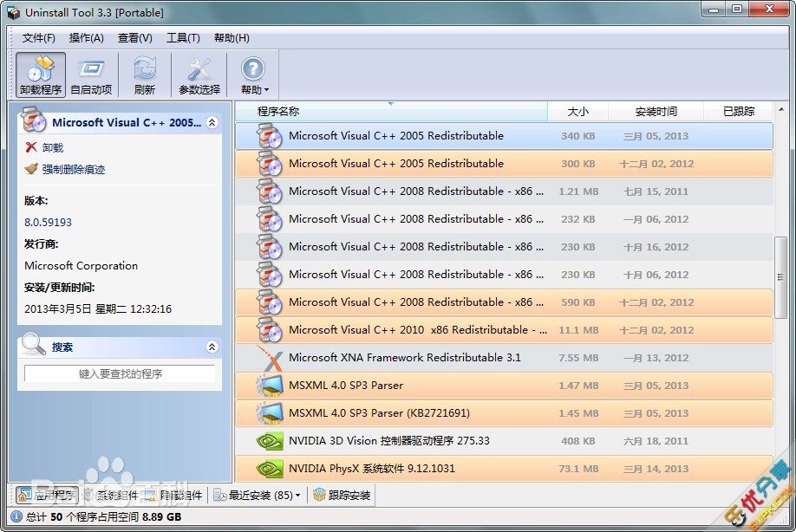Screen dimensions: 796x532
Task: Click icon of Visual C++ 2010 x86 Redistributable
Action: (x=269, y=329)
